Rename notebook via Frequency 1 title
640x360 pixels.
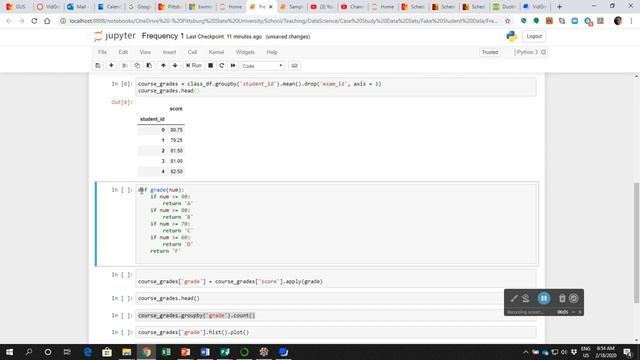[162, 36]
